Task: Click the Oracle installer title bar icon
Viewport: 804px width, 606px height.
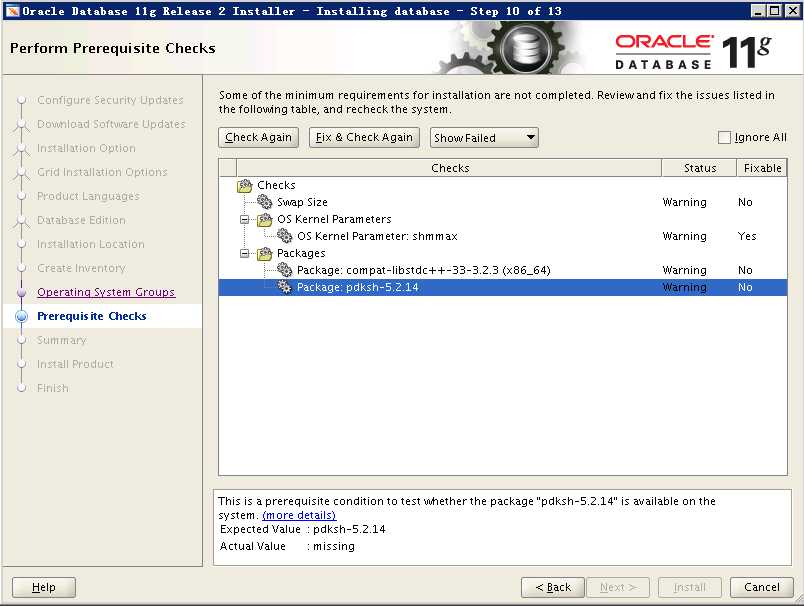Action: pyautogui.click(x=12, y=11)
